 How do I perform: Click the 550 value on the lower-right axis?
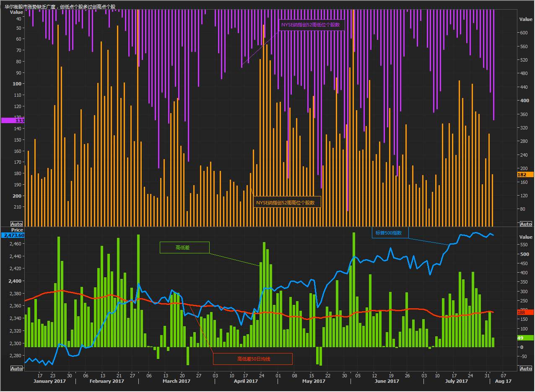pos(525,244)
